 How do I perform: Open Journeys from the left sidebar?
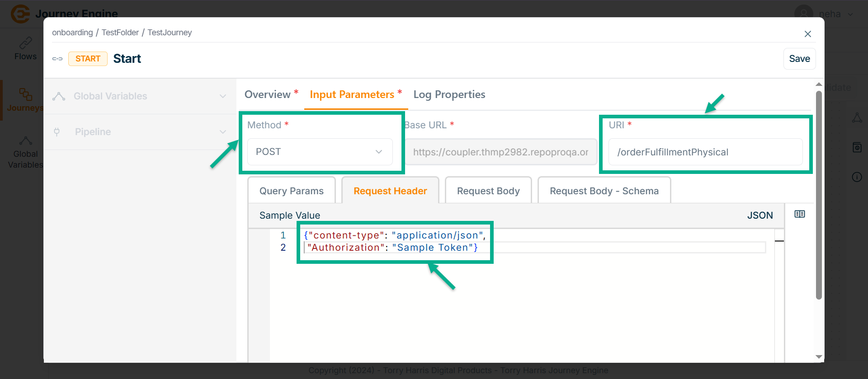pyautogui.click(x=25, y=100)
